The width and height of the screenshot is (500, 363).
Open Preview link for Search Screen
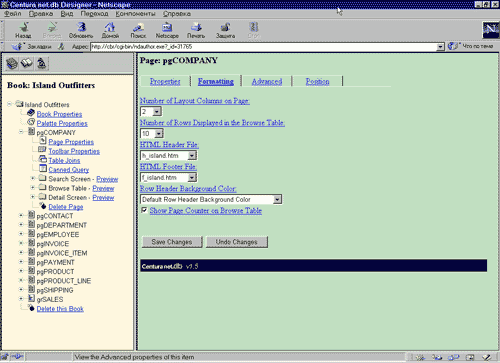[x=107, y=179]
